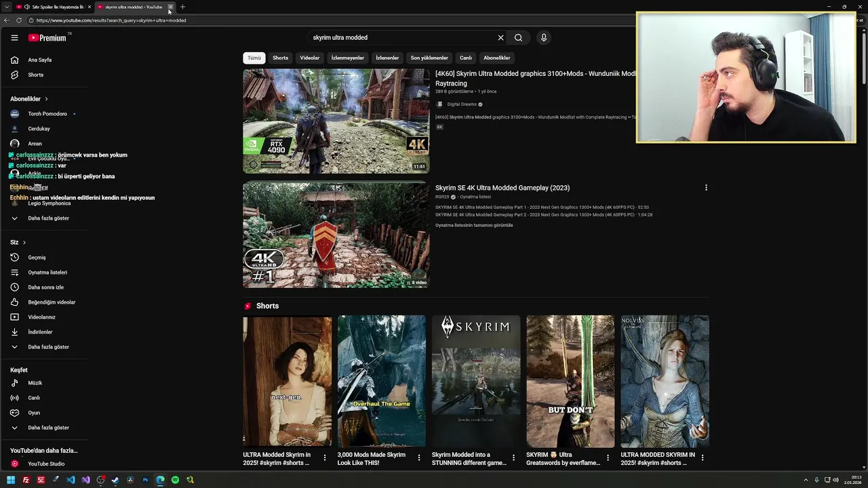Show more under Siz with Daha fazla göster
The image size is (868, 488).
(x=47, y=347)
